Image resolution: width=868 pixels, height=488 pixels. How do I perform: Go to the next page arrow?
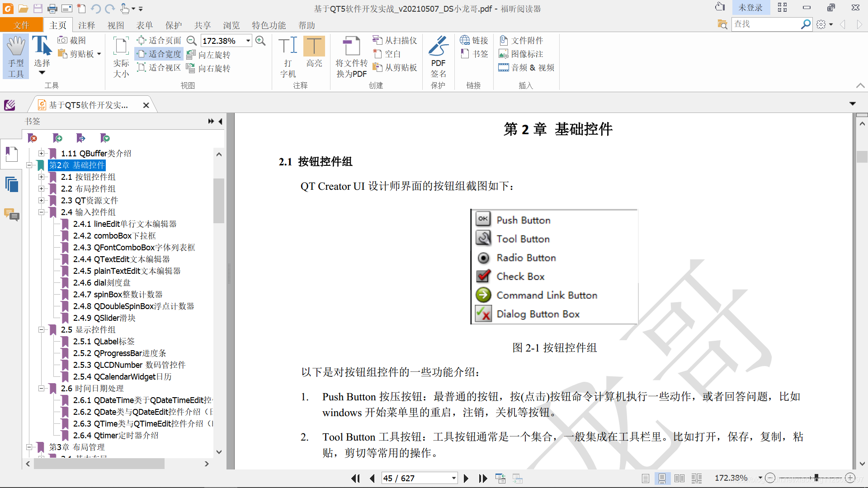[466, 478]
